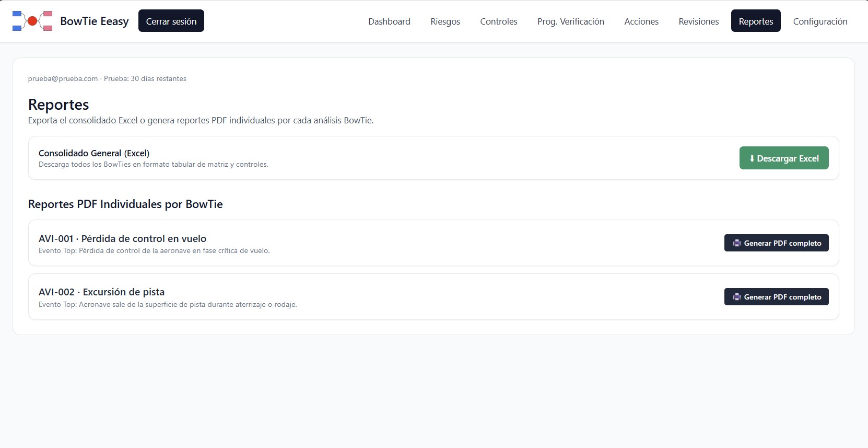Select the AVI-002 · Excursión de pista title

101,292
